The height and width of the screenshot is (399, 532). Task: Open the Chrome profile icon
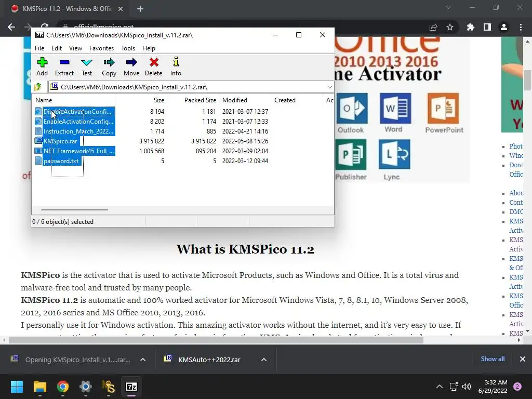point(504,27)
